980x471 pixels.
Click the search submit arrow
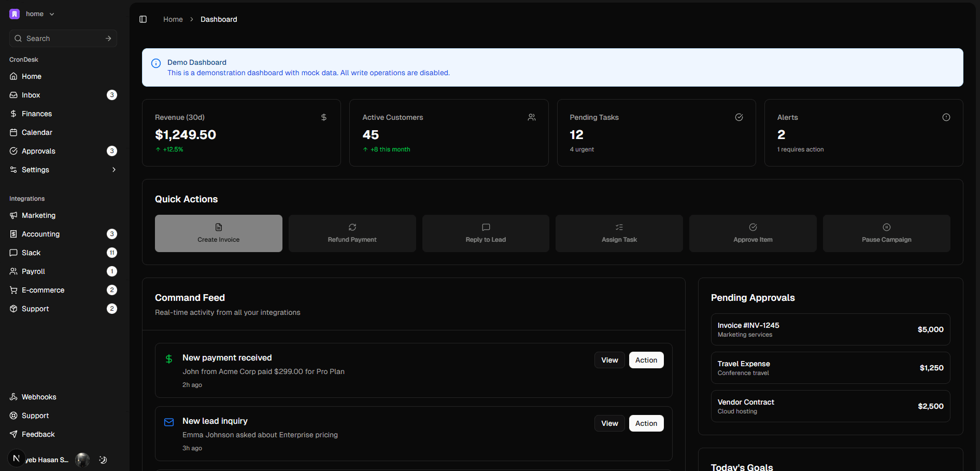[x=108, y=38]
